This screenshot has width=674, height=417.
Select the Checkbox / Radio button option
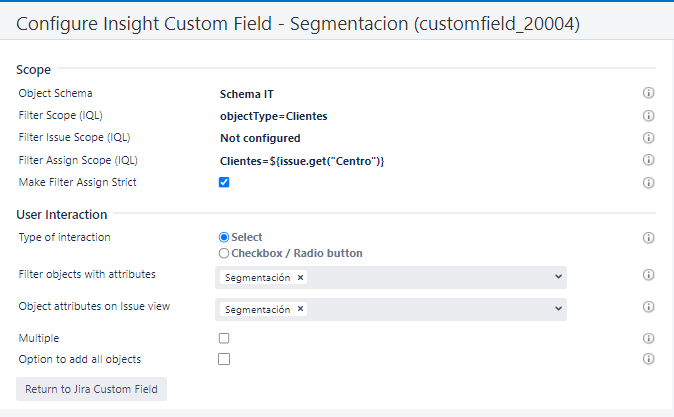(x=224, y=253)
